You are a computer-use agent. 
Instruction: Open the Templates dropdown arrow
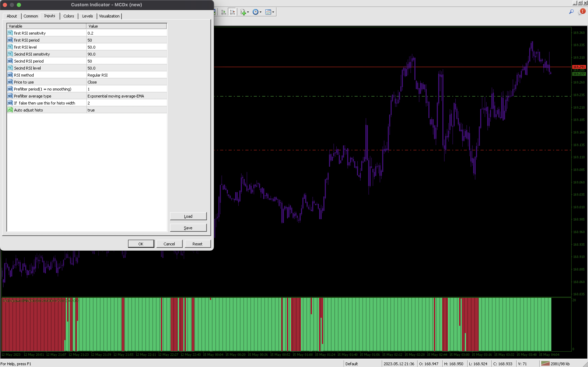coord(273,12)
